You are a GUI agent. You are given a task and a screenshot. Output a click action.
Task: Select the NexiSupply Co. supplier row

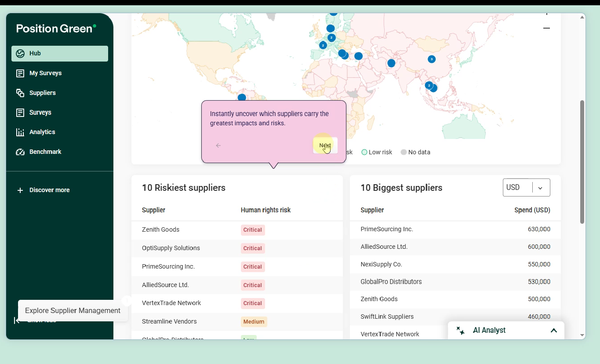point(455,264)
